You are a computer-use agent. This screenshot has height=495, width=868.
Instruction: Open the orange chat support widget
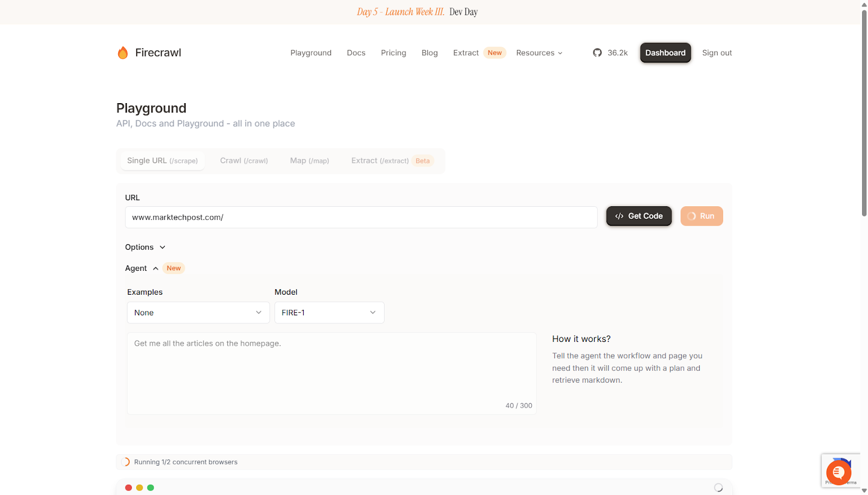(838, 472)
